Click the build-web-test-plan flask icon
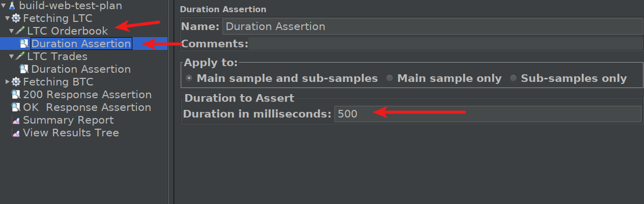Image resolution: width=644 pixels, height=204 pixels. point(12,6)
